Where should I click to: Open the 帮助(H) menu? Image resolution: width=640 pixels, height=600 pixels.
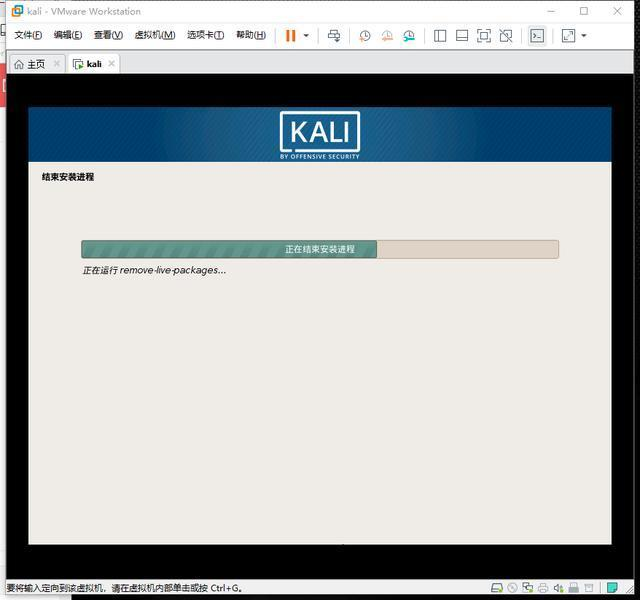click(251, 35)
